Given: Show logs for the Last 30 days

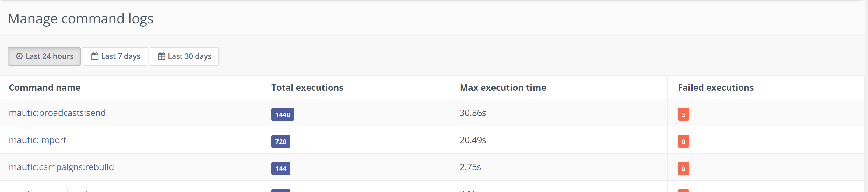Looking at the screenshot, I should (x=184, y=56).
